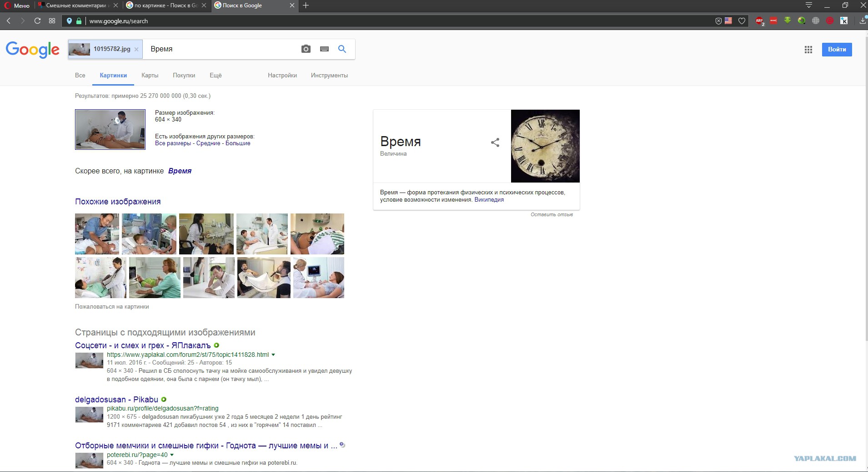Image resolution: width=868 pixels, height=472 pixels.
Task: Open the clock image in knowledge panel
Action: (545, 146)
